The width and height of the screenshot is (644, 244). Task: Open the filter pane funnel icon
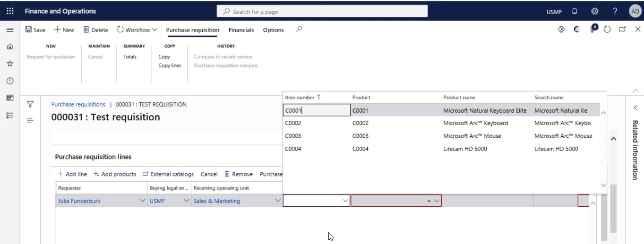click(x=30, y=104)
